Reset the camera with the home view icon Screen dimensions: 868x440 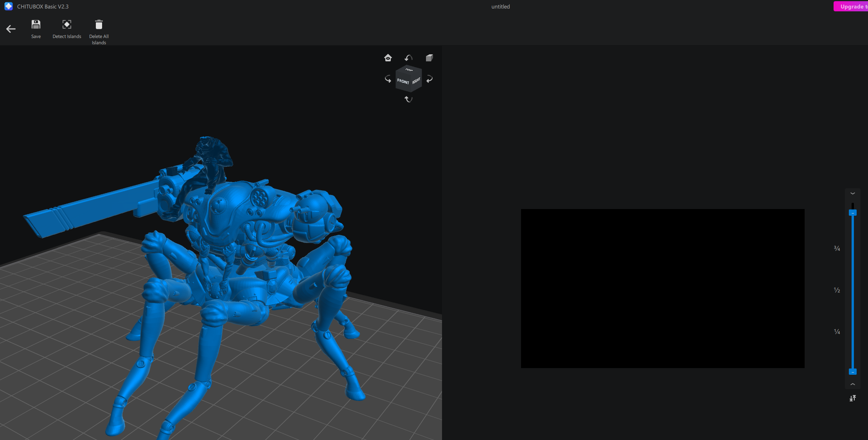coord(388,57)
